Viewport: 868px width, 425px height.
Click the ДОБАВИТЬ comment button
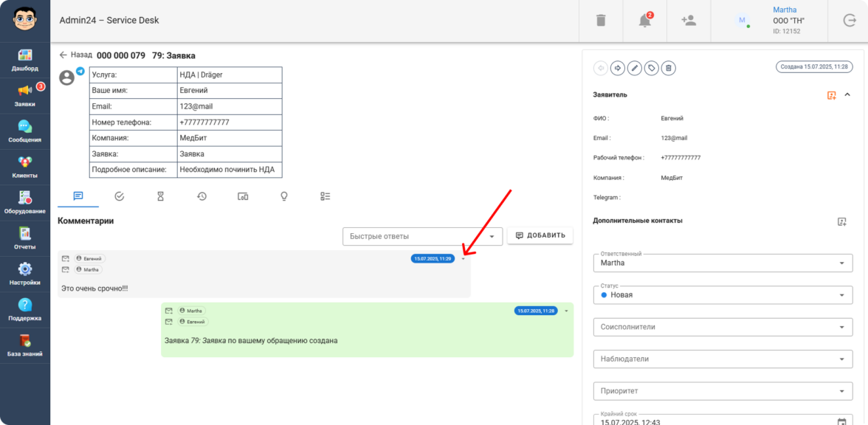[540, 236]
